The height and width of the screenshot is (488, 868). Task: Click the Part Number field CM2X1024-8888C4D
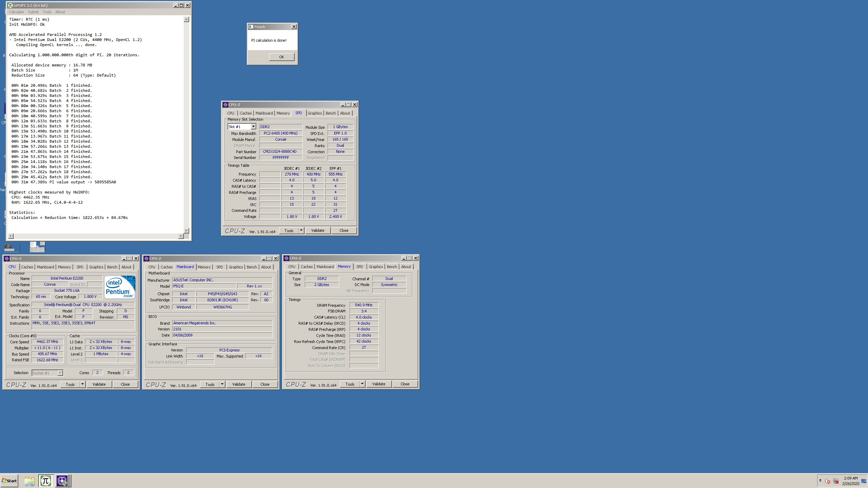pyautogui.click(x=281, y=151)
